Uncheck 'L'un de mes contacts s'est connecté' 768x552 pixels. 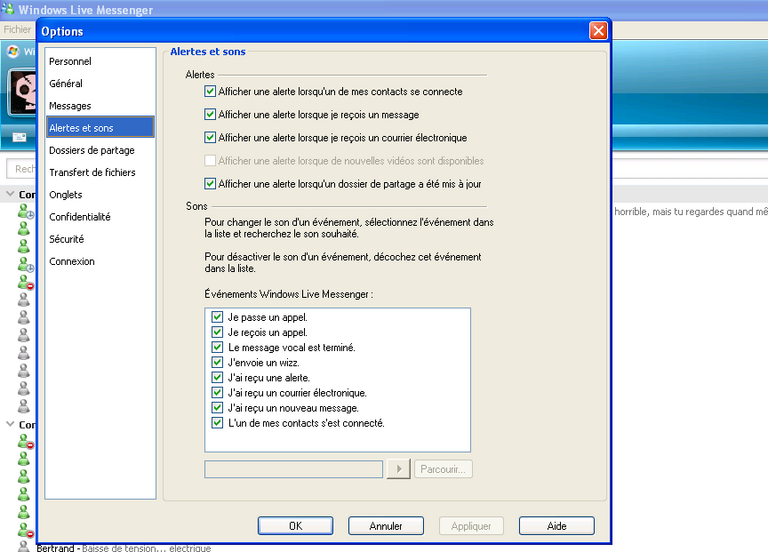pyautogui.click(x=217, y=423)
